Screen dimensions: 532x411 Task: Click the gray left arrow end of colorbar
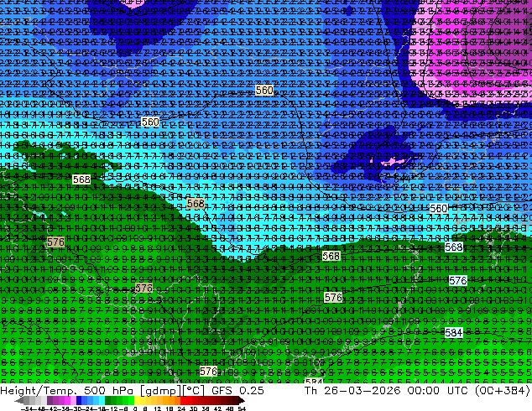coord(19,400)
